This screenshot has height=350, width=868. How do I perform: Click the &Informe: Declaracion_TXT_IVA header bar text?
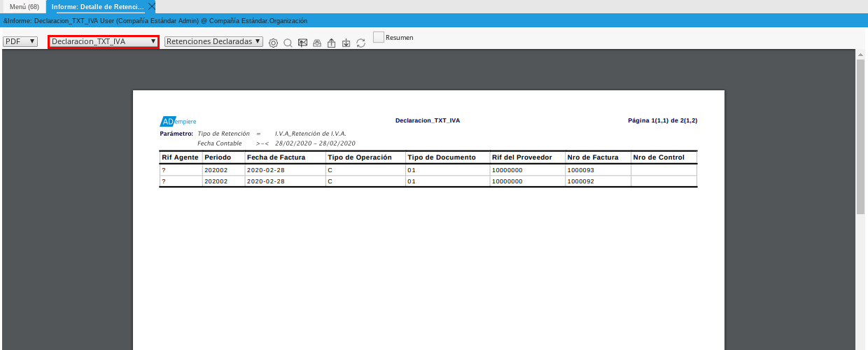[155, 21]
